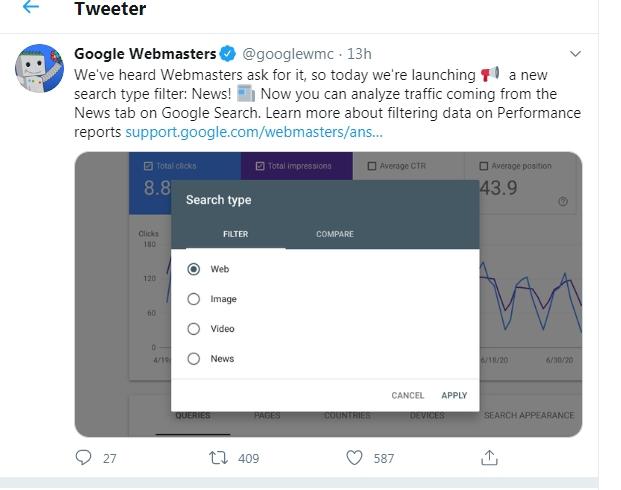Retweet using the retweet arrows icon
The image size is (621, 490).
(218, 457)
